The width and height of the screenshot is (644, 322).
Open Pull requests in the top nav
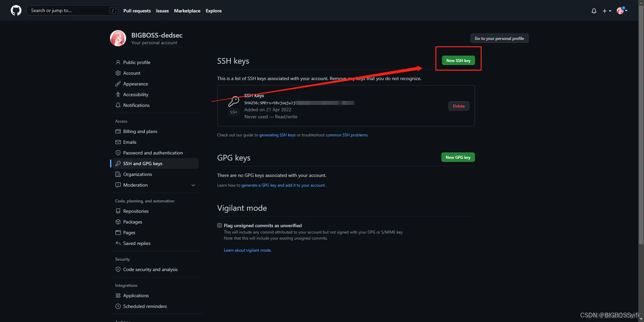(137, 11)
